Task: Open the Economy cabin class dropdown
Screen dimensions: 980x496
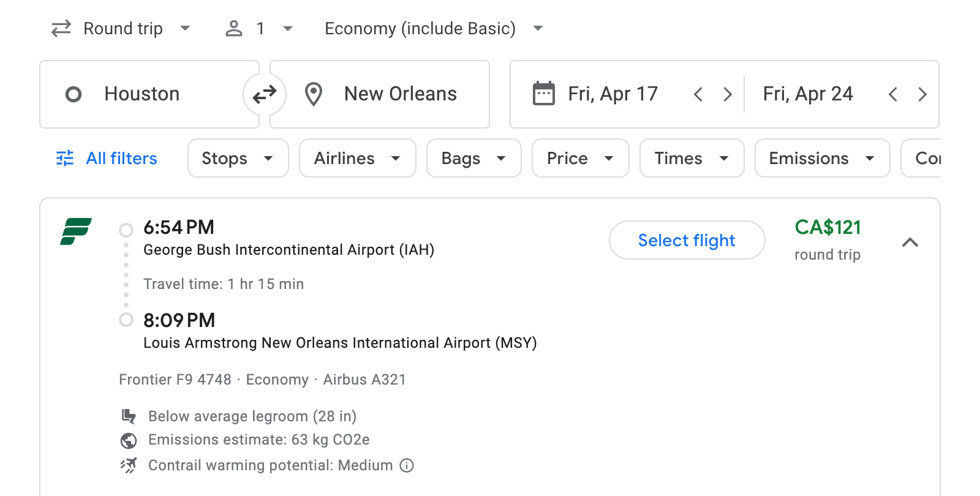Action: pyautogui.click(x=537, y=28)
